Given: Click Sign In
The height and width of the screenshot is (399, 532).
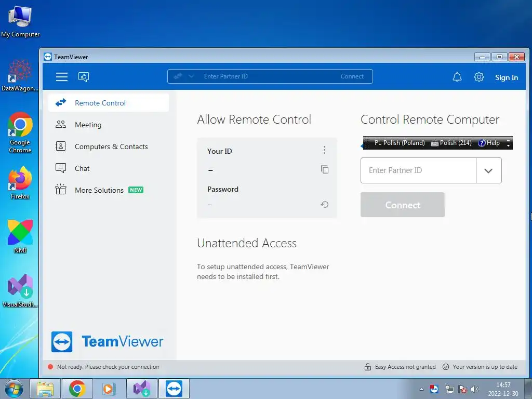Looking at the screenshot, I should pyautogui.click(x=506, y=77).
